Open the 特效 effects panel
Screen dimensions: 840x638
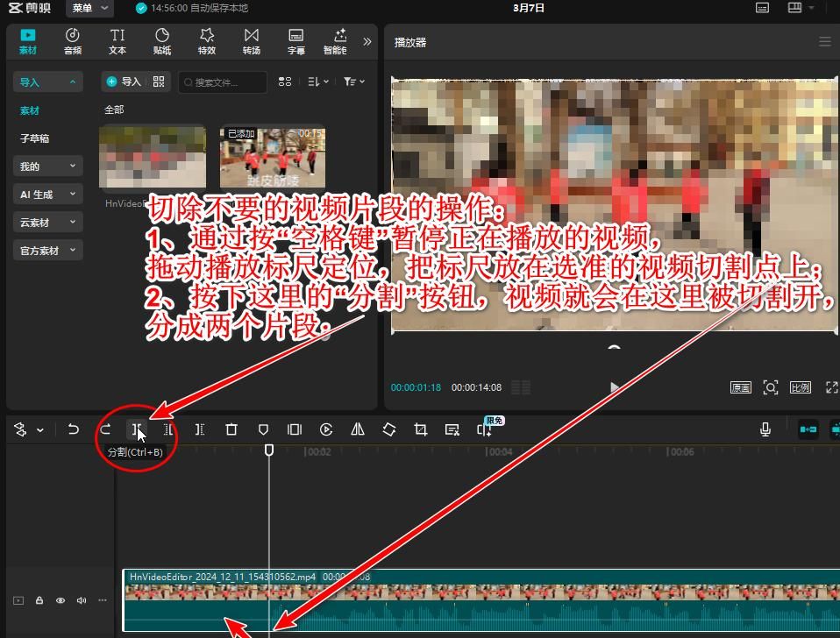click(x=207, y=41)
